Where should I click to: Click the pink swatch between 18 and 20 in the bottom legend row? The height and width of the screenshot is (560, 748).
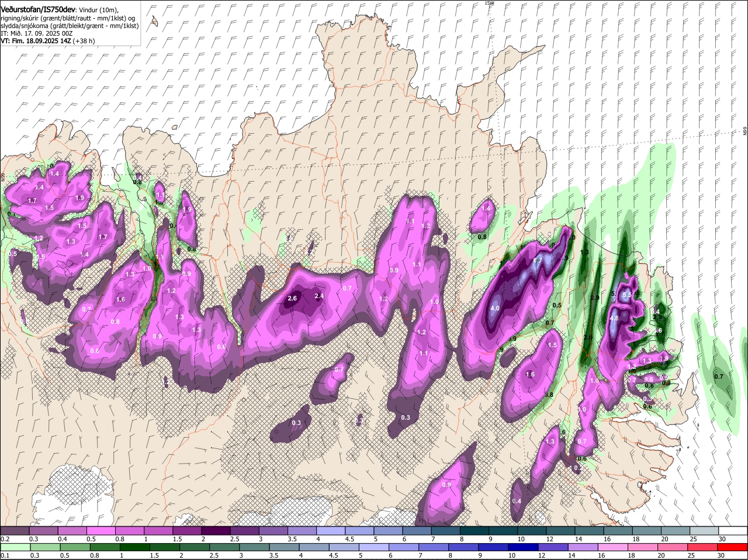click(x=643, y=547)
